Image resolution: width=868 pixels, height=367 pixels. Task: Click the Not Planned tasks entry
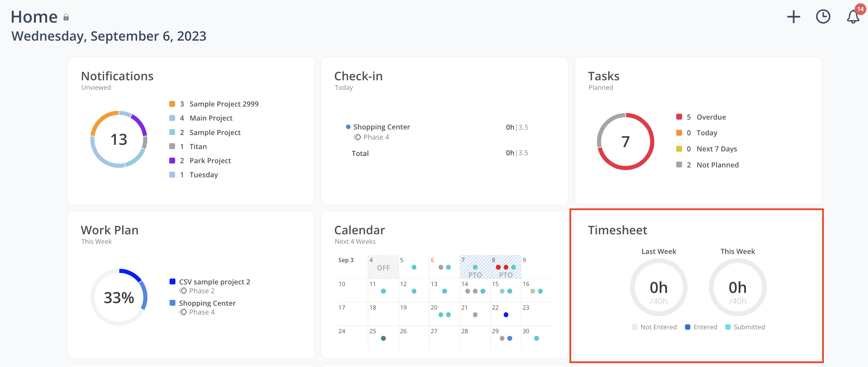pyautogui.click(x=717, y=165)
